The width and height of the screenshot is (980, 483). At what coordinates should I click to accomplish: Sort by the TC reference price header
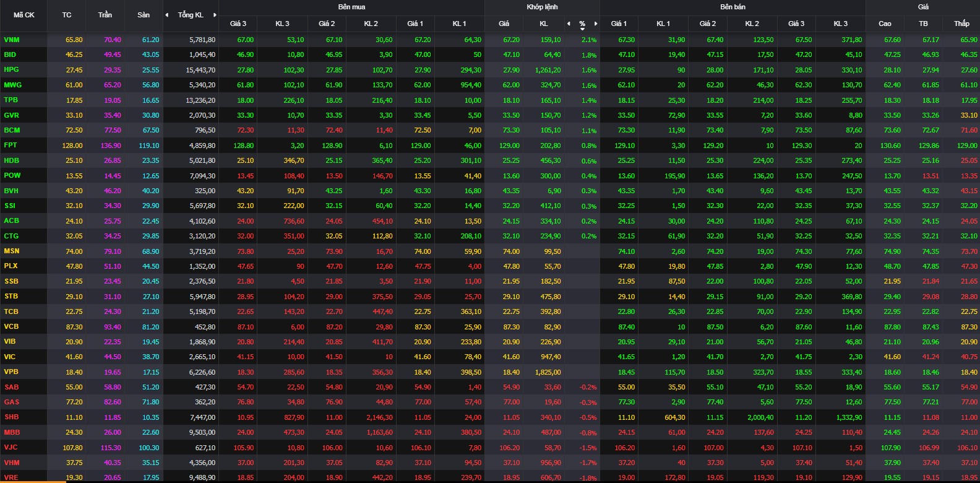click(67, 15)
